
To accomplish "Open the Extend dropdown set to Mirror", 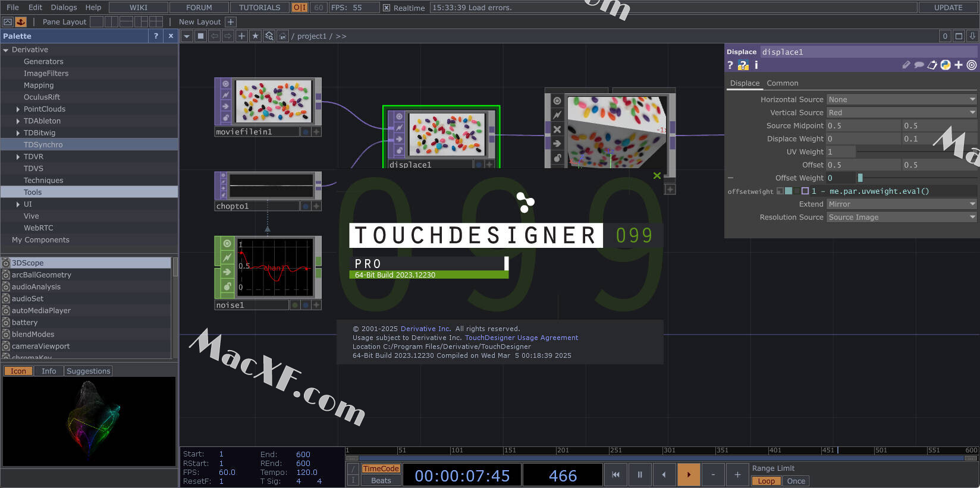I will point(902,204).
